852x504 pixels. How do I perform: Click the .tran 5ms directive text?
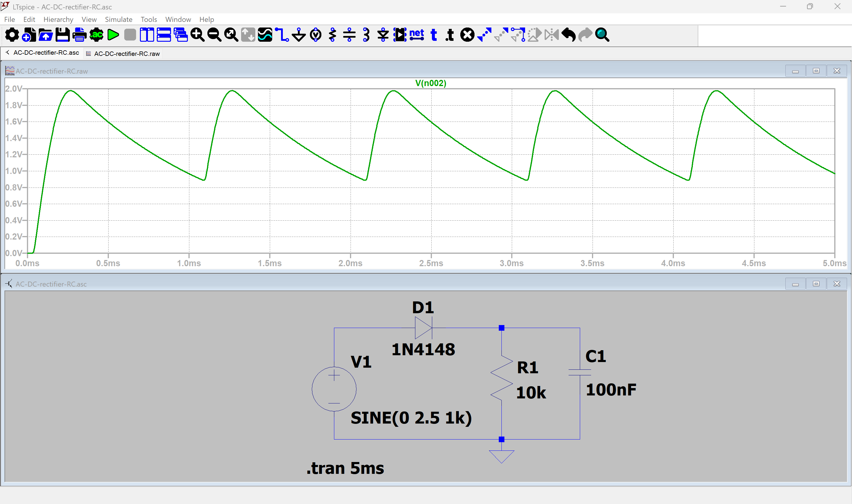coord(345,468)
